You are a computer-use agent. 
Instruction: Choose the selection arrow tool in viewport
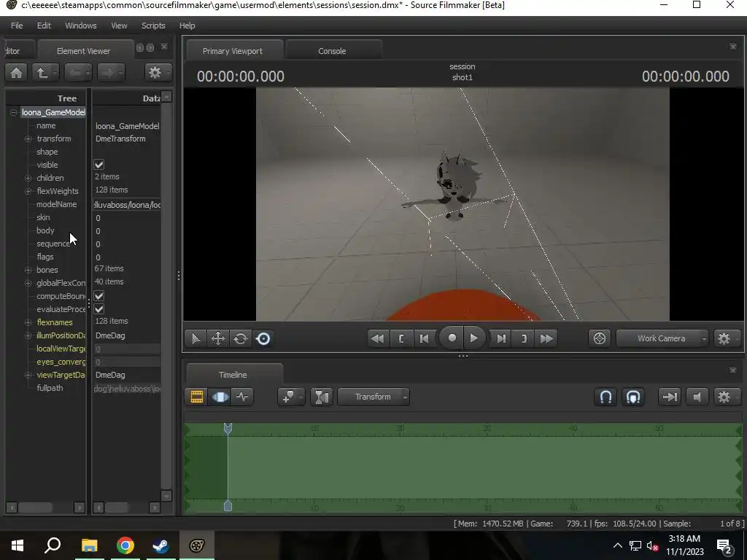[196, 338]
